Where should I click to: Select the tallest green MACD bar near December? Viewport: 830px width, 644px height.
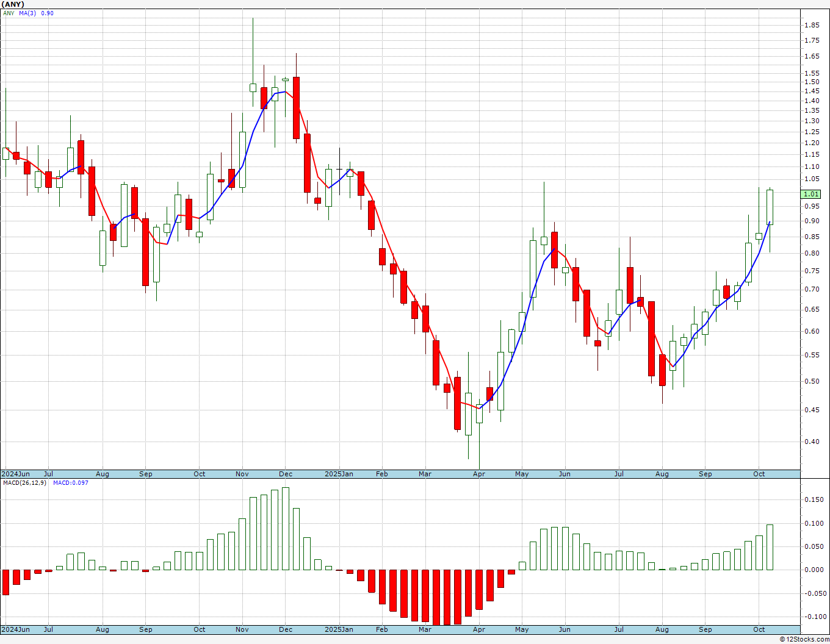click(x=286, y=528)
